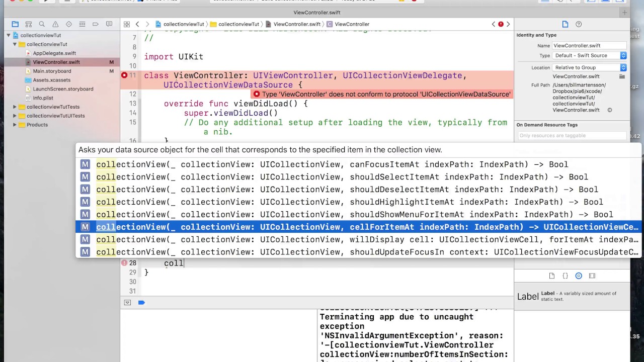Viewport: 644px width, 362px height.
Task: Open the Report navigator speech bubble icon
Action: coord(109,24)
